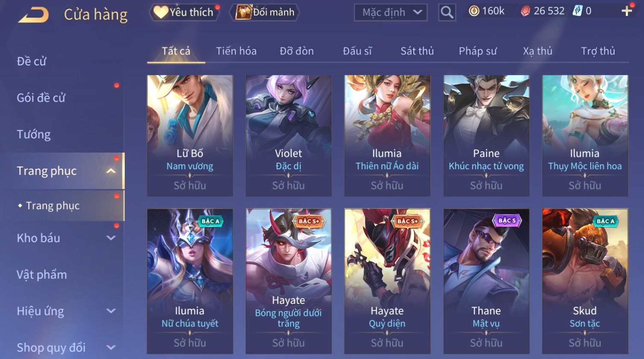Expand the Kho báu sidebar section

pyautogui.click(x=111, y=238)
